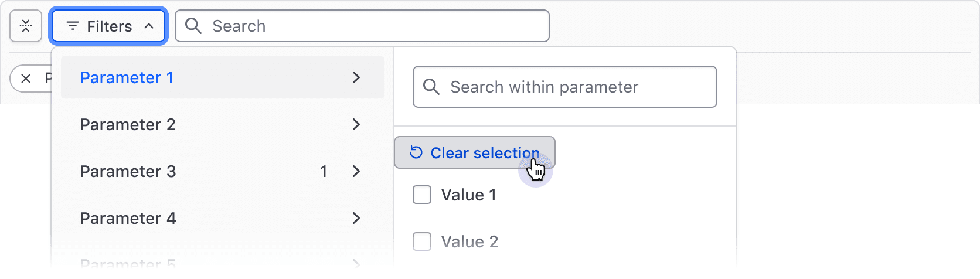Focus the Search within parameter field

tap(574, 87)
